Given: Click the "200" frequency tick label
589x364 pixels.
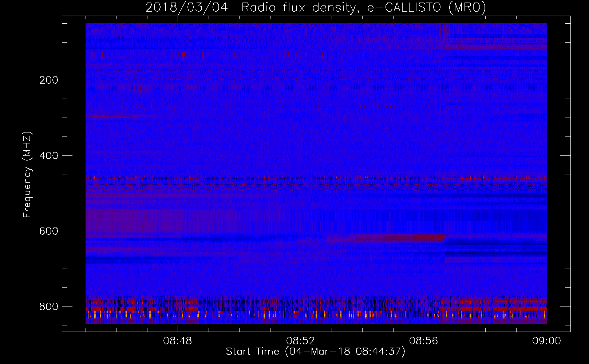Looking at the screenshot, I should pos(48,80).
